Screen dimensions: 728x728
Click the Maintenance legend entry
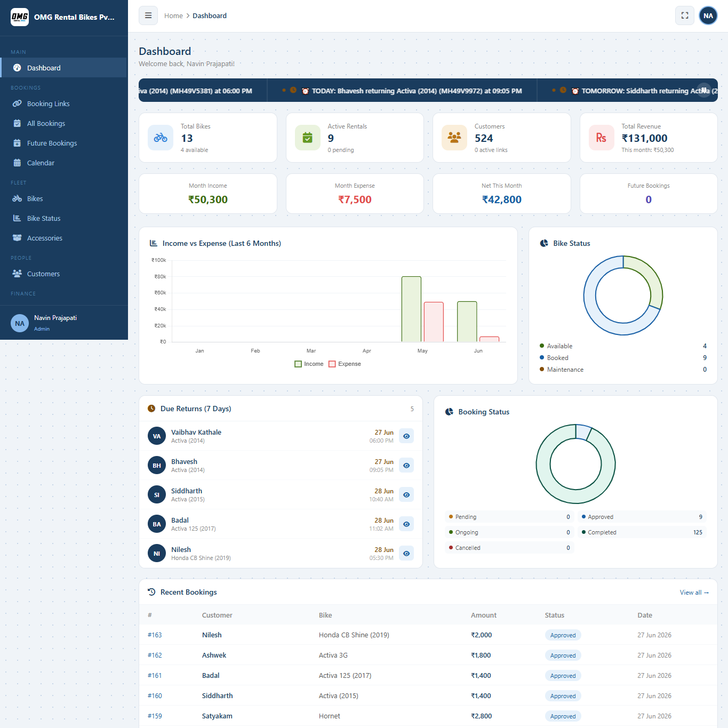[623, 370]
